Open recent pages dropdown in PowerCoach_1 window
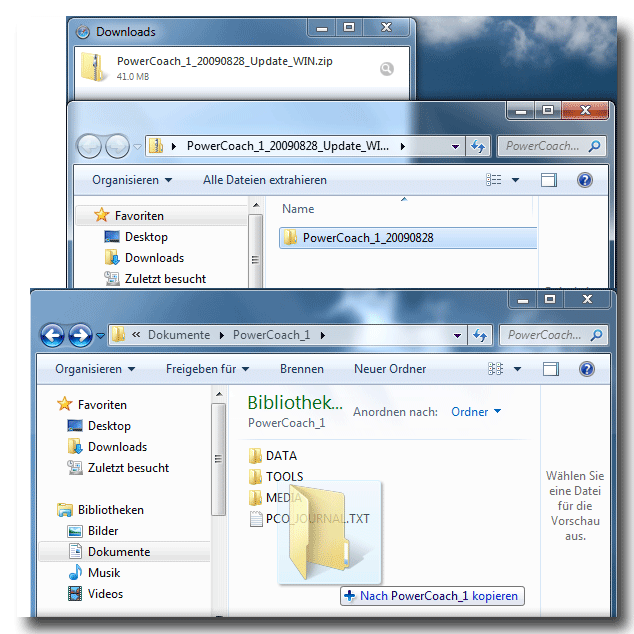The width and height of the screenshot is (634, 634). [100, 336]
